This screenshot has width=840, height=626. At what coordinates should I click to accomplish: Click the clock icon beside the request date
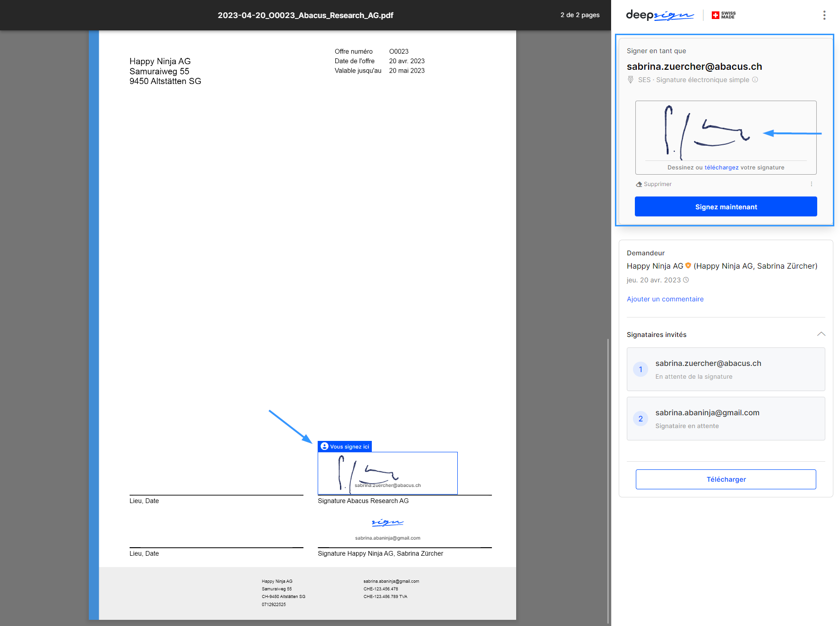pyautogui.click(x=686, y=280)
